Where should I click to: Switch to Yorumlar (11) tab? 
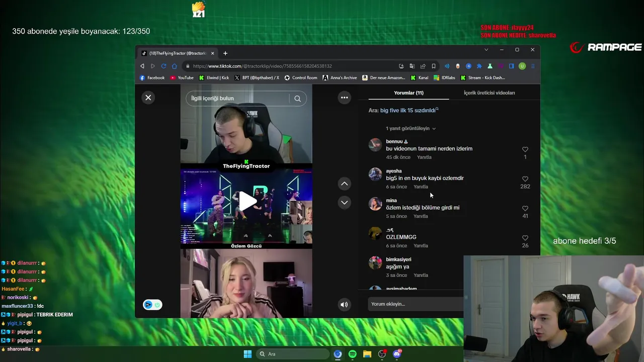409,93
